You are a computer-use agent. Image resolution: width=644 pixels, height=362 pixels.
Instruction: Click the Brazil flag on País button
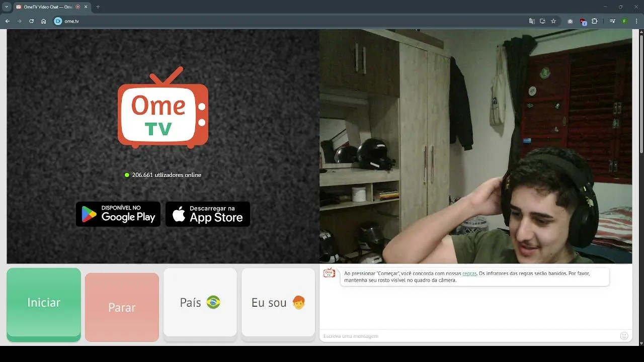pyautogui.click(x=213, y=302)
